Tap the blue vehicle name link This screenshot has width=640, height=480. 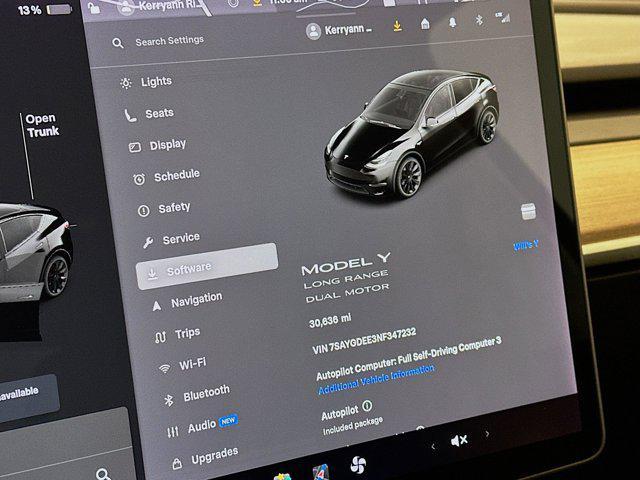click(526, 245)
